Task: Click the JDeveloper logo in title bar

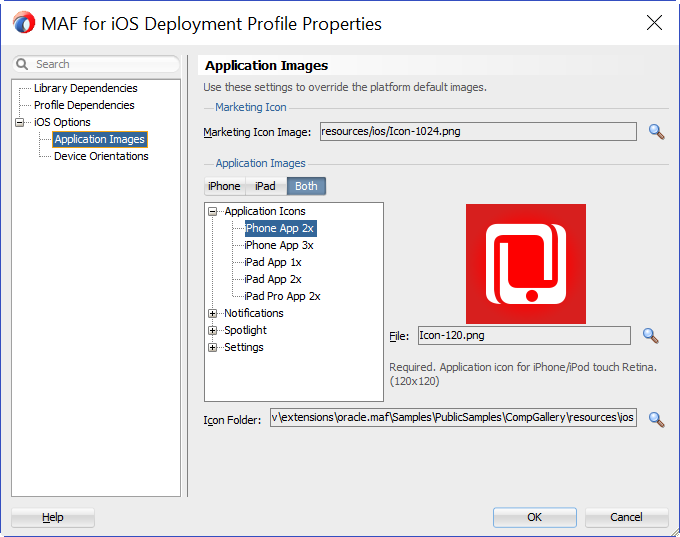Action: pyautogui.click(x=24, y=23)
